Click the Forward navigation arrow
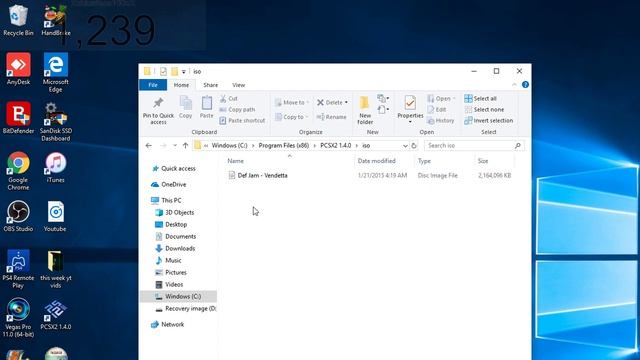This screenshot has width=640, height=360. pyautogui.click(x=163, y=145)
